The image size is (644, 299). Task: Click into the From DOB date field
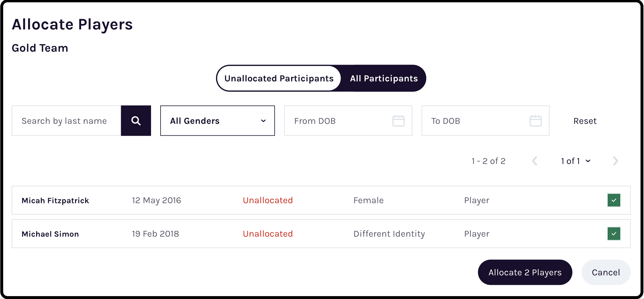tap(348, 121)
